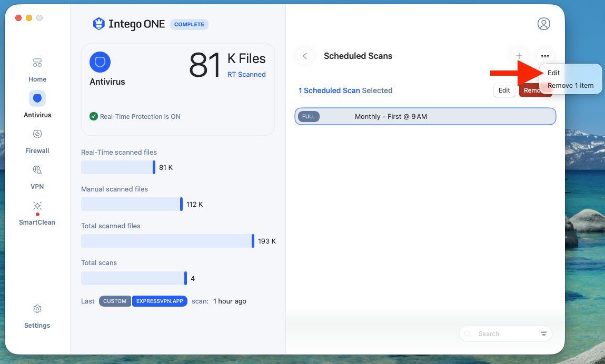The width and height of the screenshot is (605, 364).
Task: Click the 81 K Files counter
Action: point(227,64)
